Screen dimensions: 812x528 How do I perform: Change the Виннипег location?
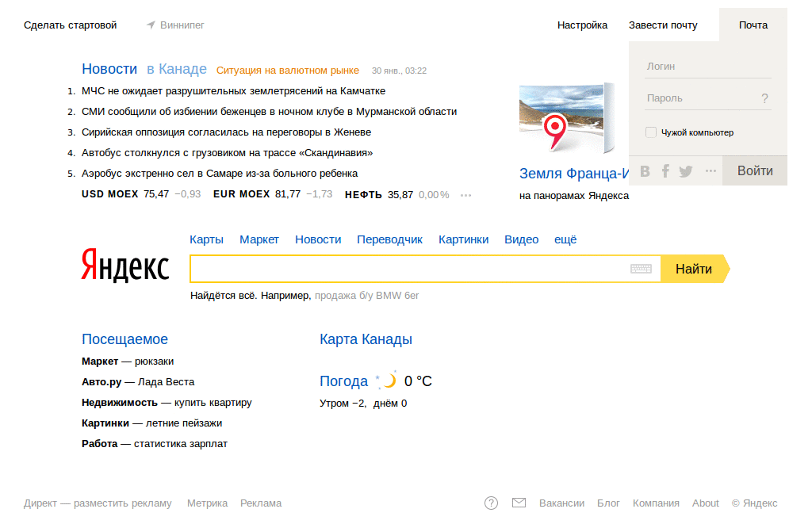coord(182,25)
